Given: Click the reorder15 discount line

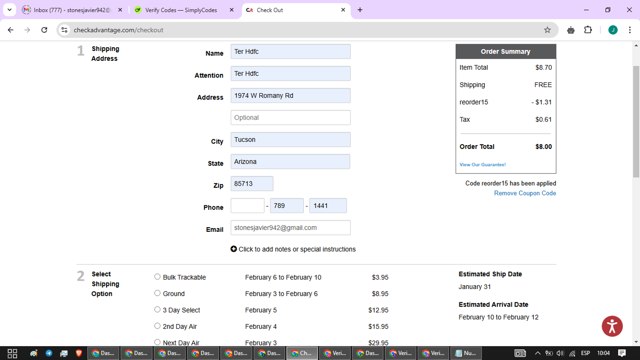Looking at the screenshot, I should tap(506, 102).
